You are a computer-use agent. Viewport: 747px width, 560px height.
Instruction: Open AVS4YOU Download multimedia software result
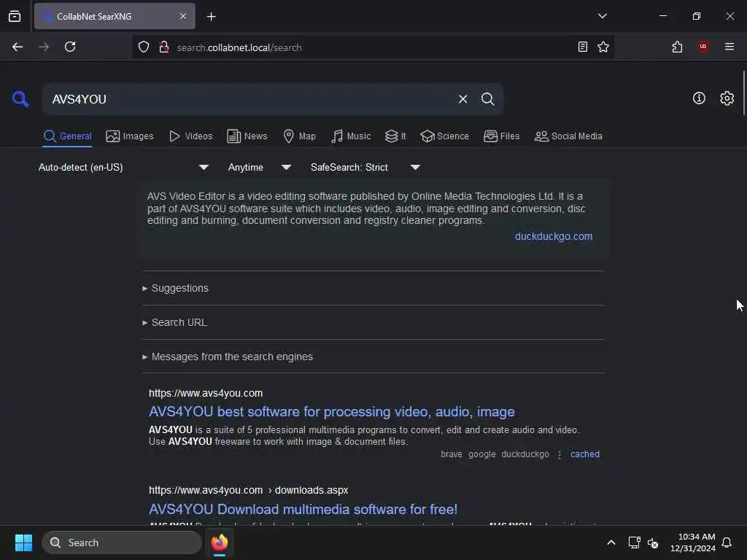[303, 509]
